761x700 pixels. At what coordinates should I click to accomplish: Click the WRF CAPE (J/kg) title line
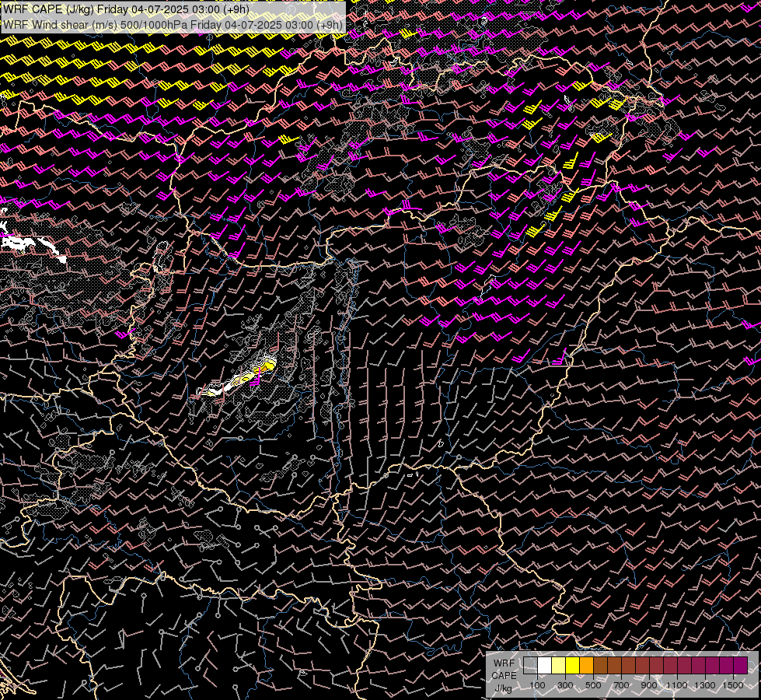click(x=126, y=9)
